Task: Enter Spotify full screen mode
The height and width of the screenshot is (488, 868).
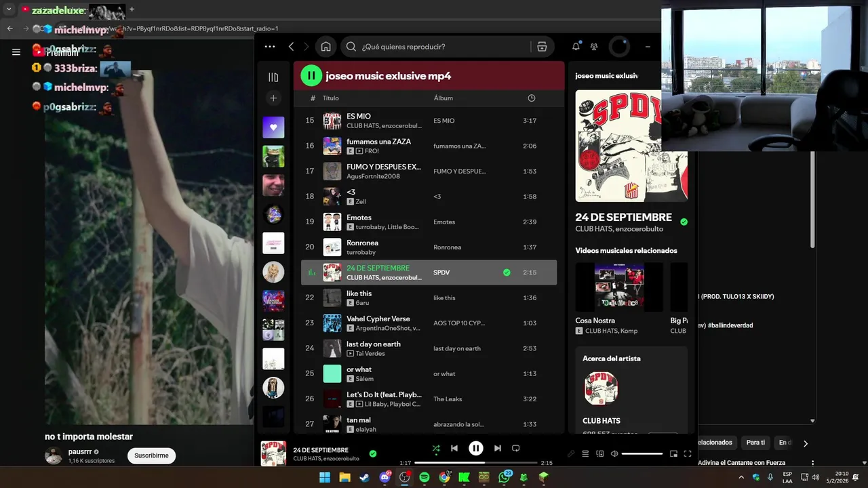Action: (687, 453)
